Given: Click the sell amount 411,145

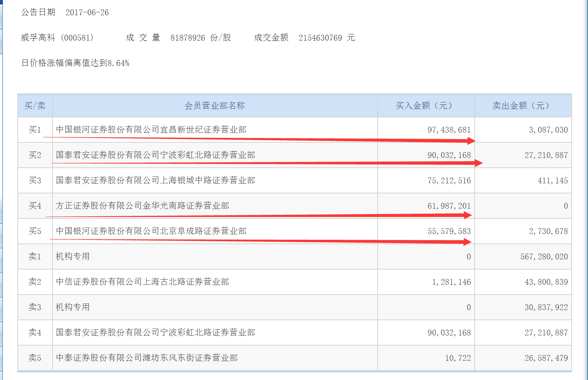Looking at the screenshot, I should 553,180.
